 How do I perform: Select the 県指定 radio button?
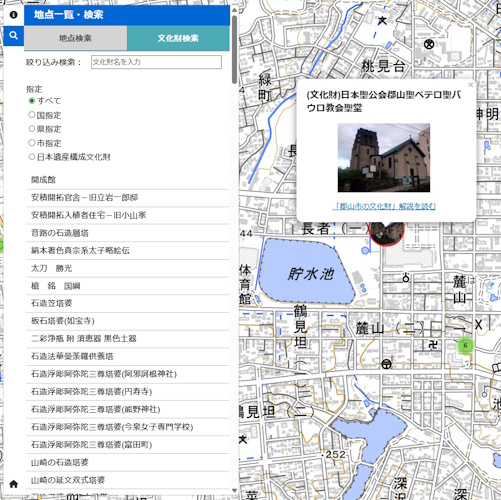point(32,129)
